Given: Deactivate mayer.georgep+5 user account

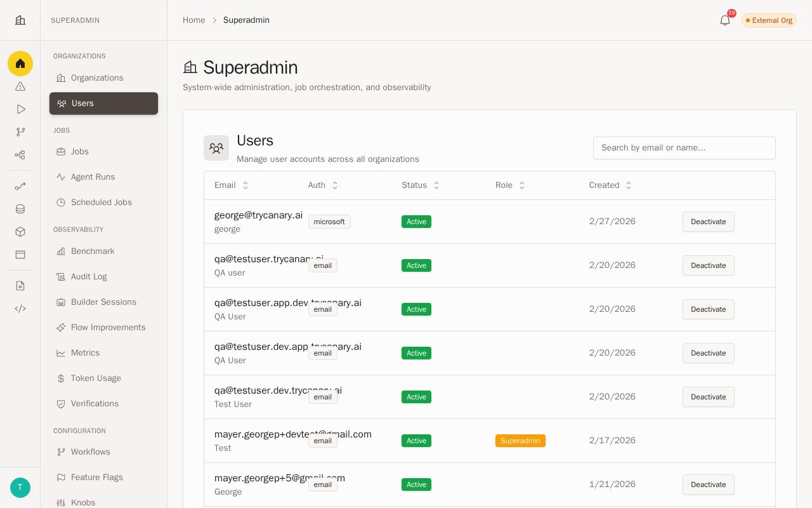Looking at the screenshot, I should tap(709, 485).
